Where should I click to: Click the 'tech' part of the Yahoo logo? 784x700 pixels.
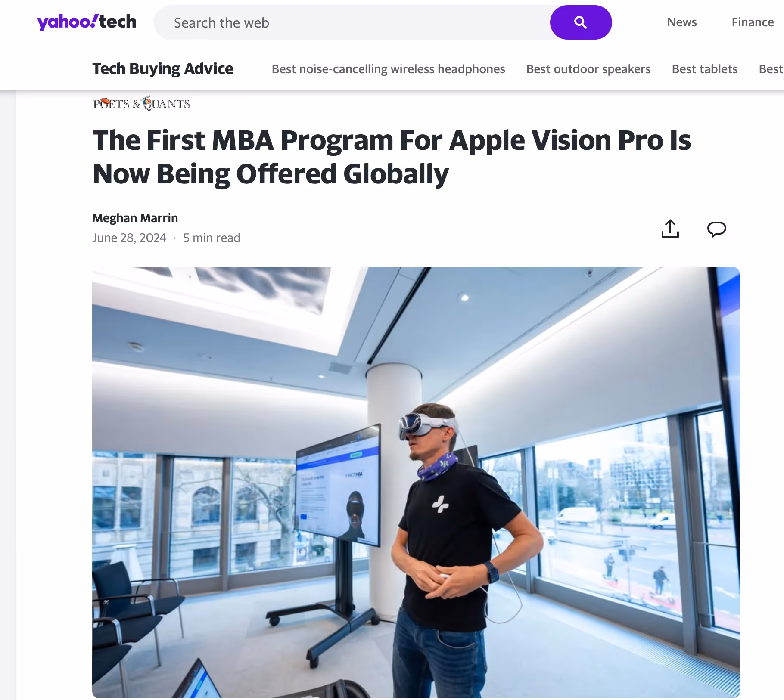pyautogui.click(x=118, y=21)
